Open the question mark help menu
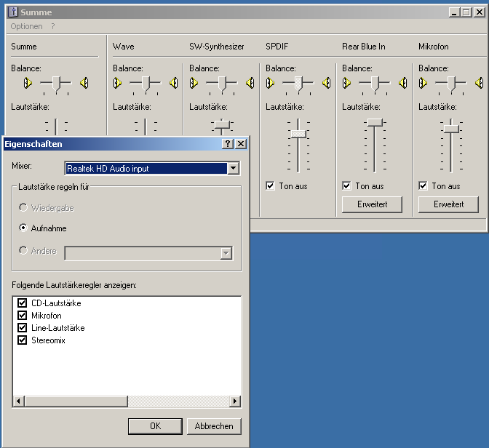The height and width of the screenshot is (448, 489). (53, 26)
